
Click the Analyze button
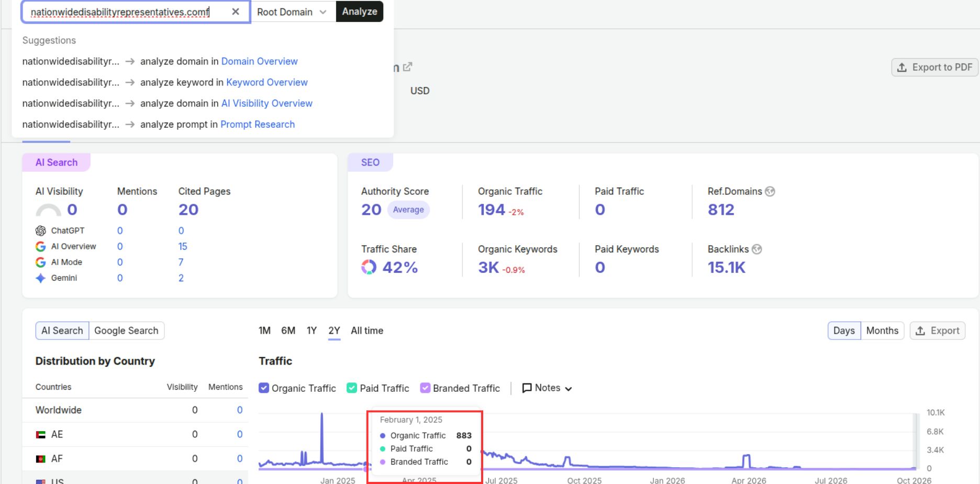[360, 12]
